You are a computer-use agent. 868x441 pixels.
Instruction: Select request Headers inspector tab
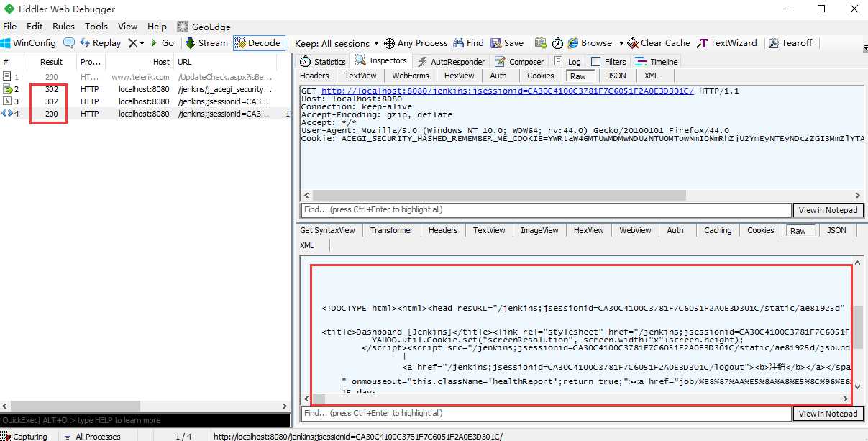314,76
